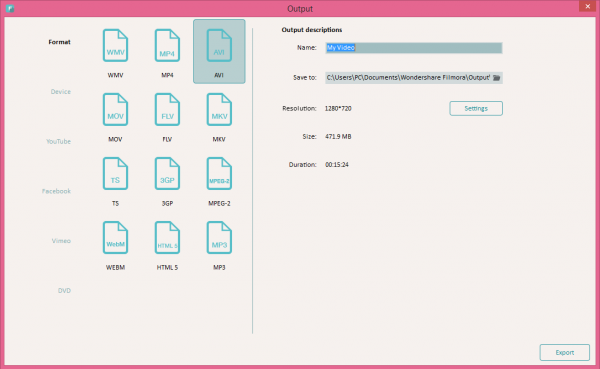Click the Save to path field
This screenshot has height=369, width=600.
tap(414, 78)
